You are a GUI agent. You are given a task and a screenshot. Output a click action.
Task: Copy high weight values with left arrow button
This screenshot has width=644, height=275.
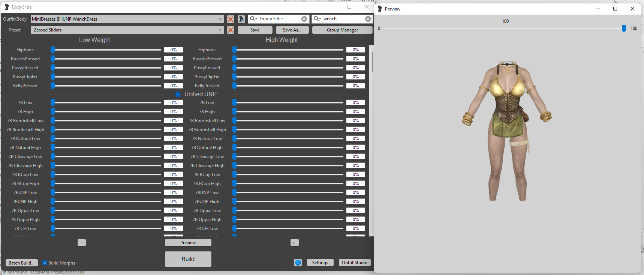[x=295, y=243]
